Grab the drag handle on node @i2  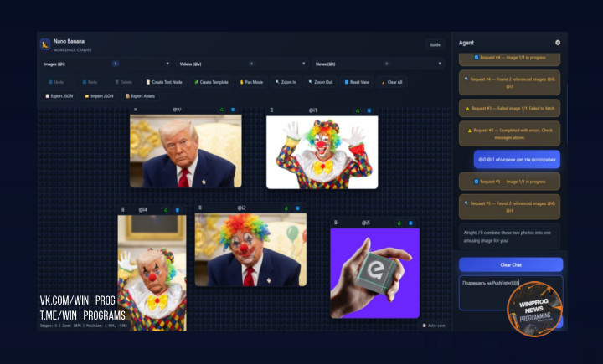pos(200,208)
